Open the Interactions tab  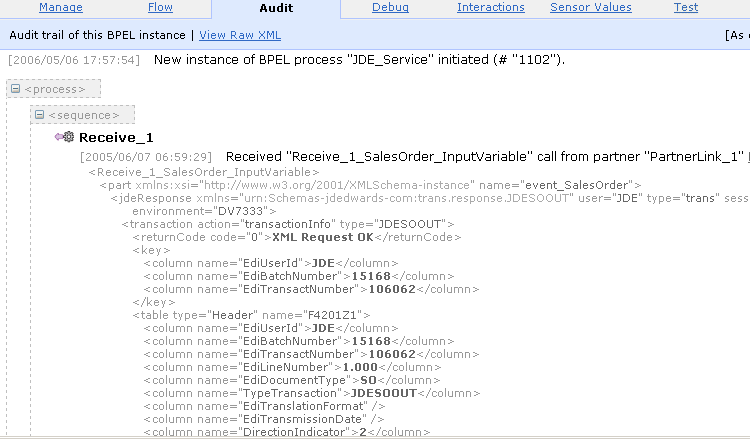(x=491, y=7)
